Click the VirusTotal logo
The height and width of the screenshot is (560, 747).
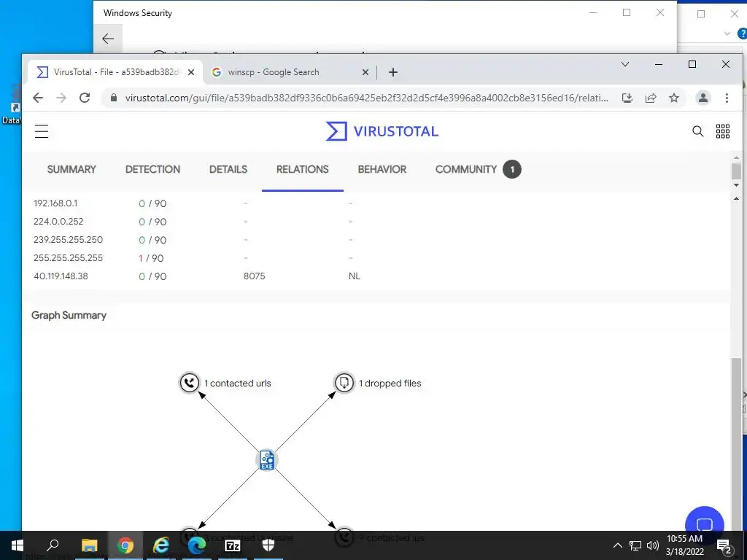pos(382,131)
